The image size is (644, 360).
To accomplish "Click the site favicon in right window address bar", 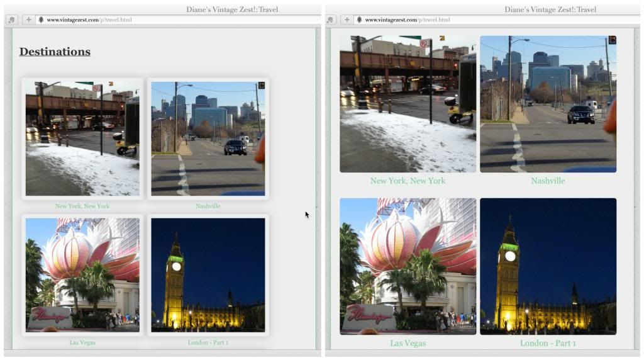I will 359,20.
